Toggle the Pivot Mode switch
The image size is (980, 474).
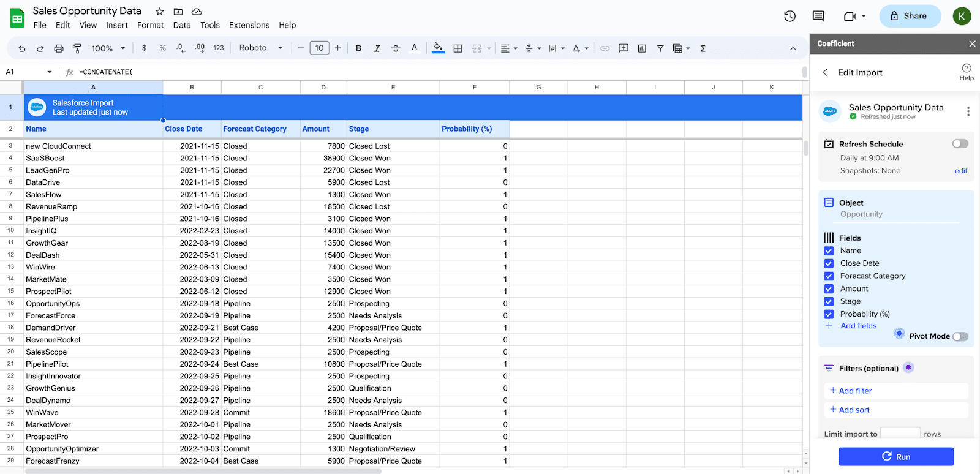pos(960,336)
